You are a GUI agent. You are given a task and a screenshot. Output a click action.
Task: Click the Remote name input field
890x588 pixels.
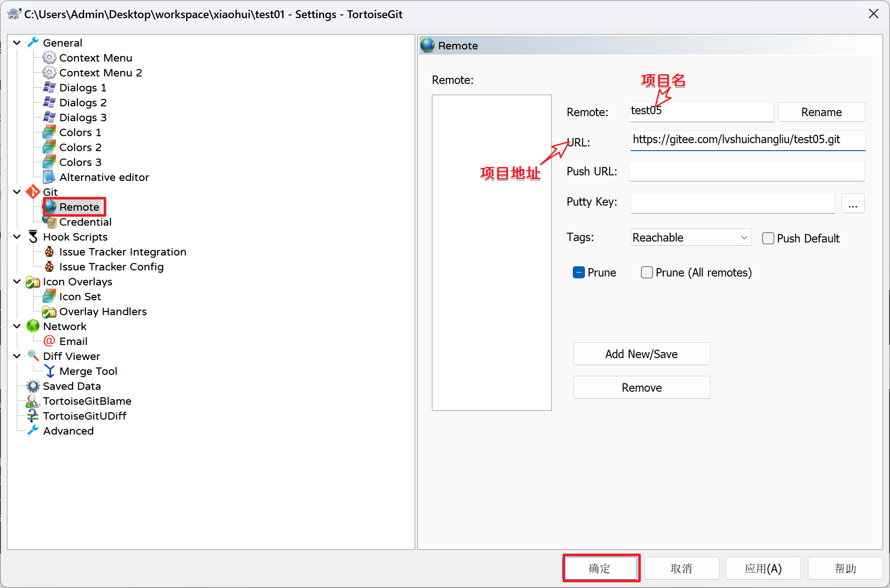click(x=701, y=112)
